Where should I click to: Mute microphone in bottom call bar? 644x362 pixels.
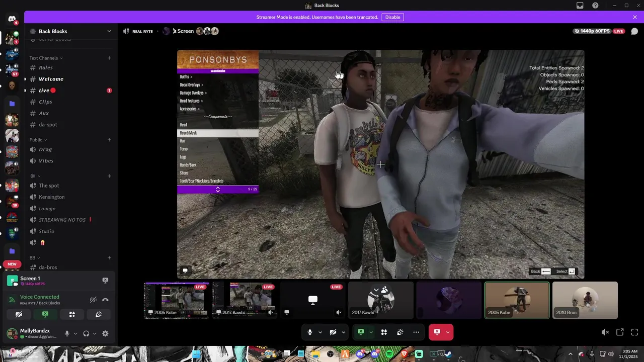tap(310, 332)
